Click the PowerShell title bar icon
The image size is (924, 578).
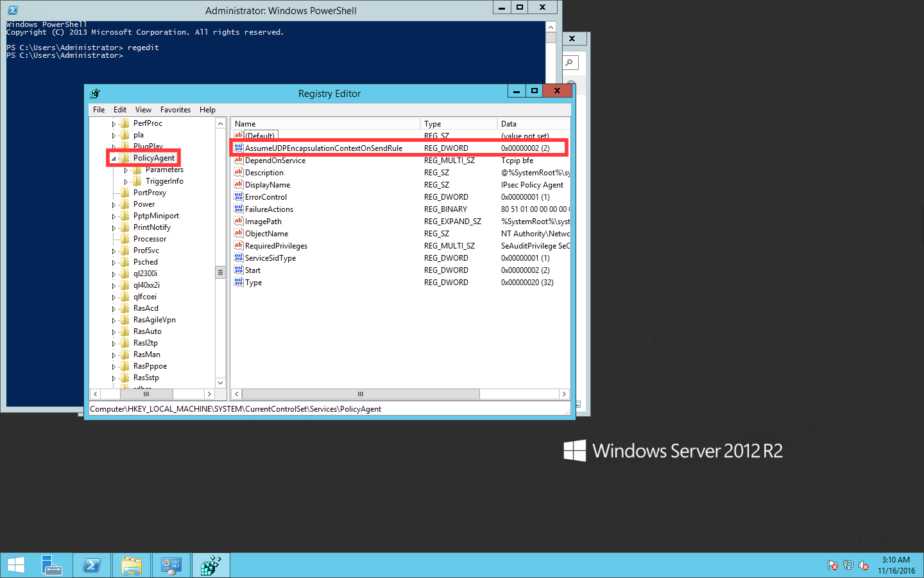click(12, 10)
